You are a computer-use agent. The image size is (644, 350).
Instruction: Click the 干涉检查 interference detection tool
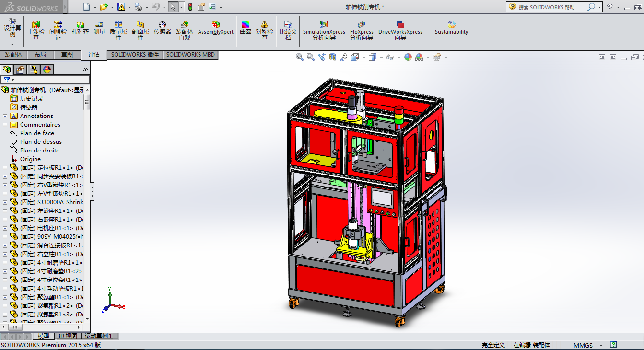36,31
